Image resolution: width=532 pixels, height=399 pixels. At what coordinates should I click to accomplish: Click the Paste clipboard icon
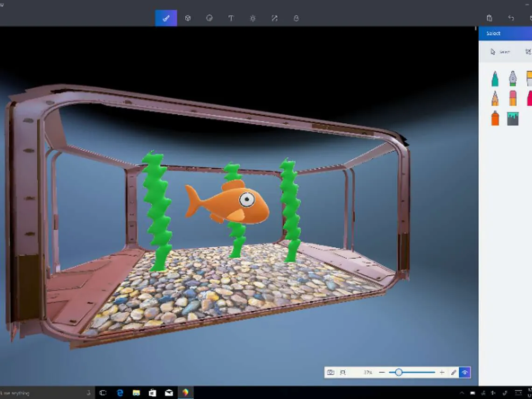tap(489, 18)
